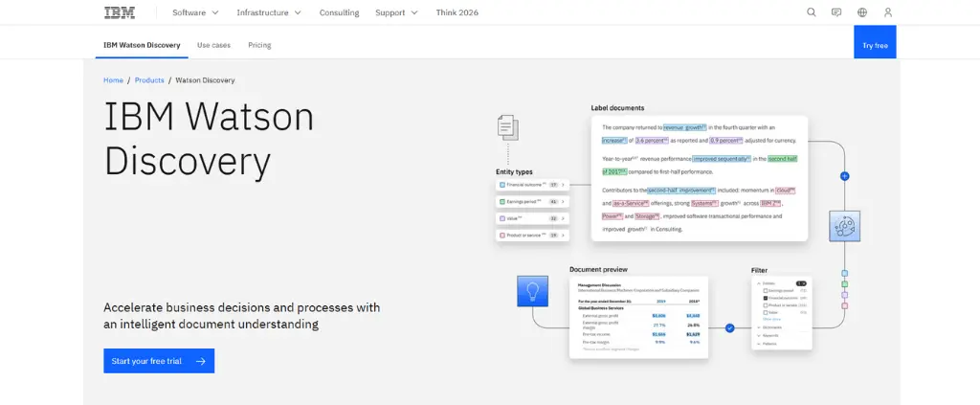Click the highlighted 'revenue growth' label
The height and width of the screenshot is (405, 980).
[x=685, y=127]
